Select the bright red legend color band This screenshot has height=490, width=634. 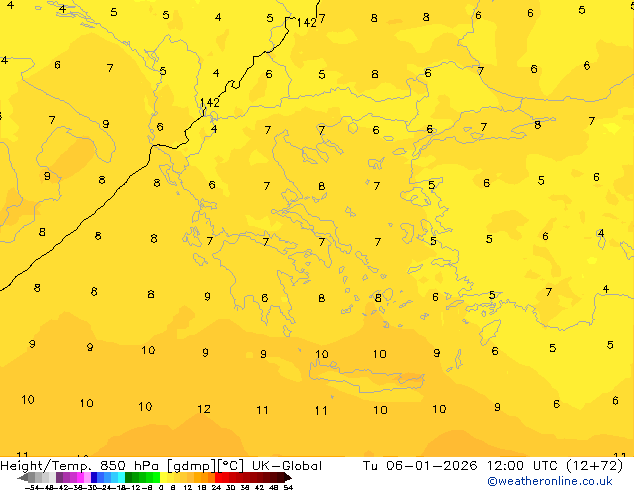click(218, 477)
